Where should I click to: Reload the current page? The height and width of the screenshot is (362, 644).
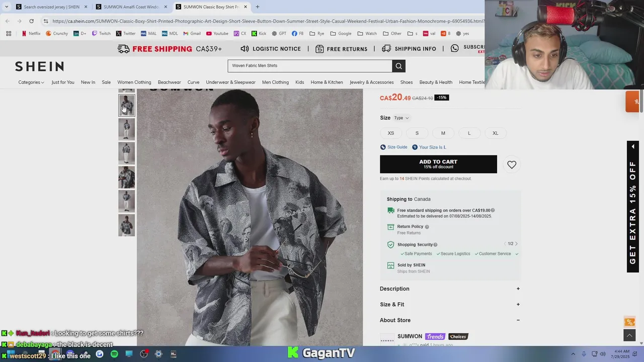pyautogui.click(x=31, y=21)
